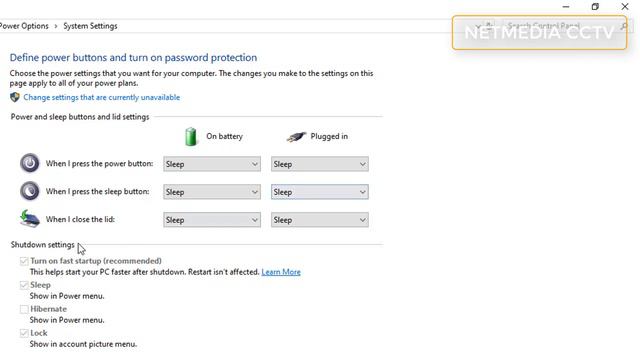Click the 'Plugged in' column header

(x=329, y=136)
